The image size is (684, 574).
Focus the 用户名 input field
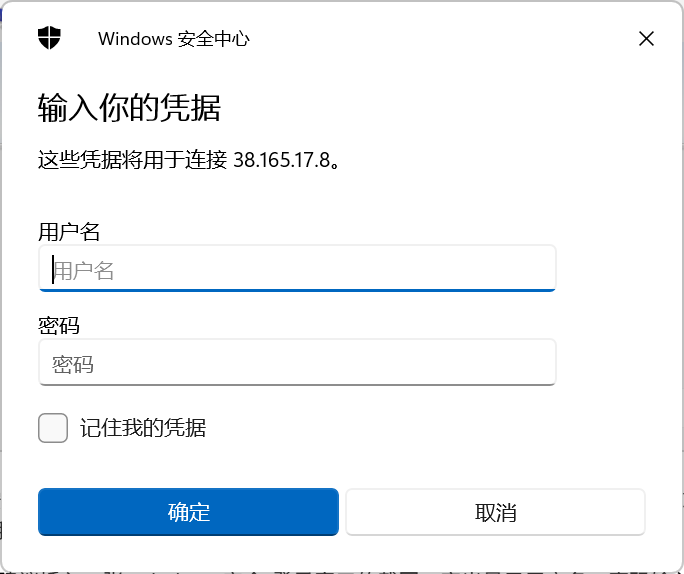click(x=297, y=269)
